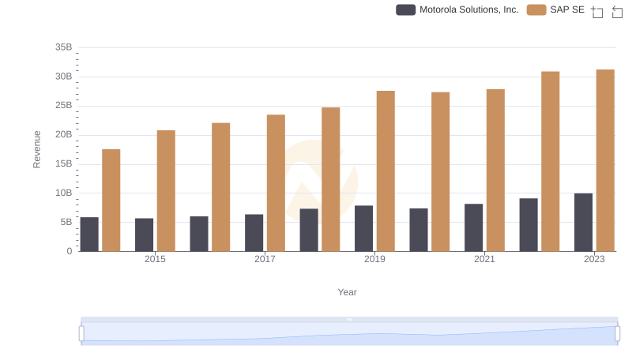
Task: Click the SAP SE tan legend swatch
Action: [x=536, y=9]
